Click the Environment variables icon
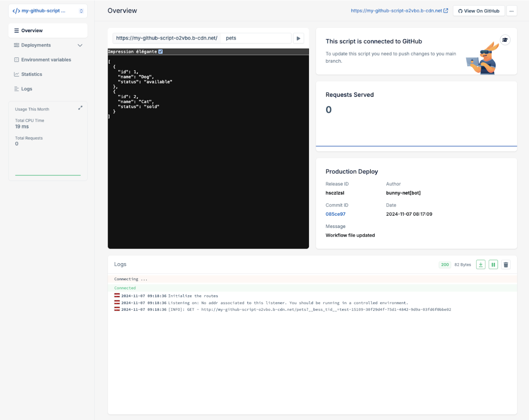Image resolution: width=529 pixels, height=420 pixels. click(16, 60)
